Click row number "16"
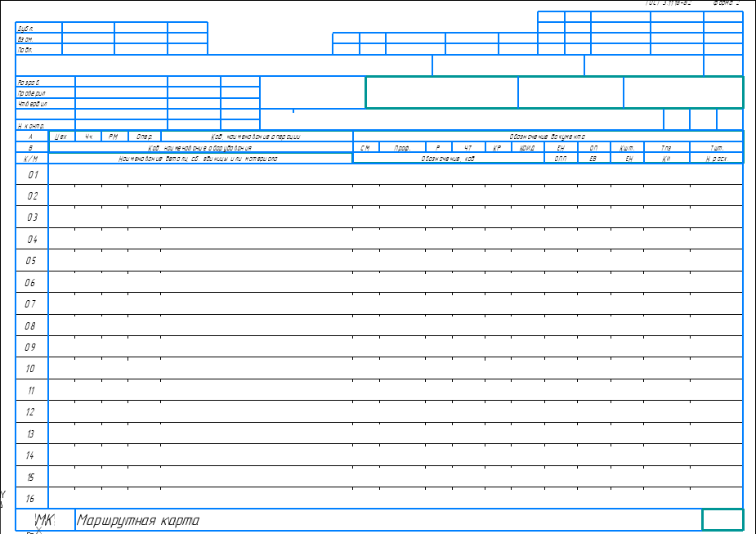756x534 pixels. 30,498
